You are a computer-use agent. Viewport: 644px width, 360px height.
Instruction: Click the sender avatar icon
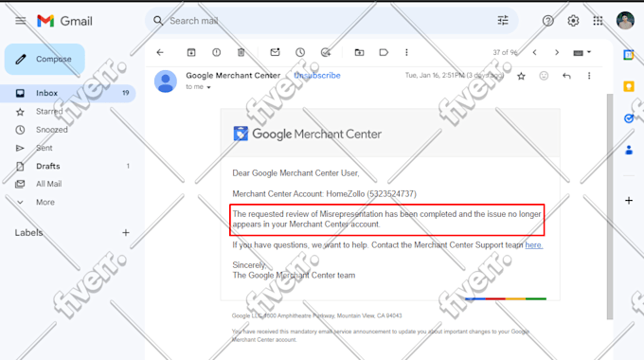tap(166, 81)
